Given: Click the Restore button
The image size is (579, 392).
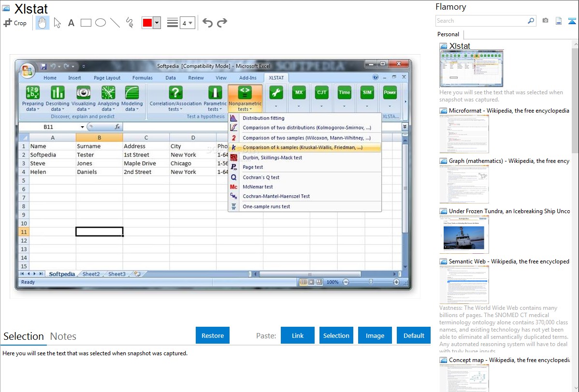Looking at the screenshot, I should point(213,335).
